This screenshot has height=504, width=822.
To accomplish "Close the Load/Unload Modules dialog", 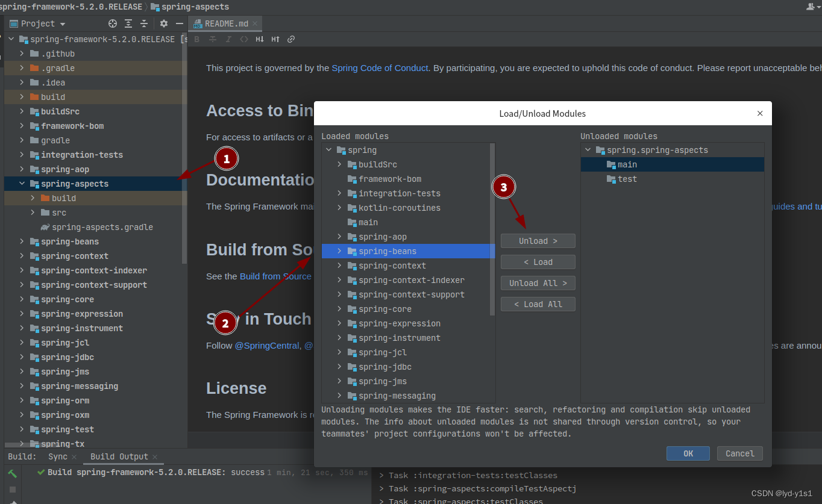I will (x=760, y=113).
